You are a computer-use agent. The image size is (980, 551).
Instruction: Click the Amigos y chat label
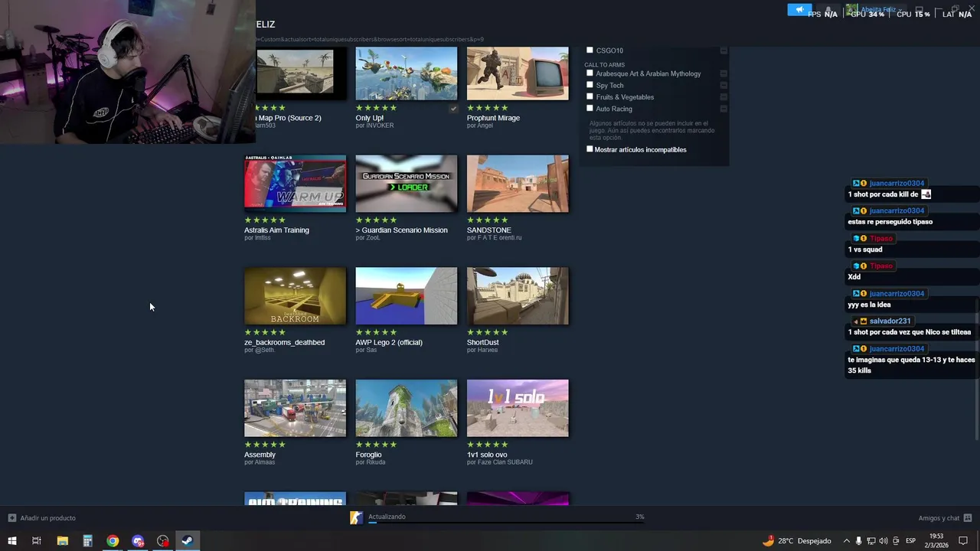coord(939,518)
